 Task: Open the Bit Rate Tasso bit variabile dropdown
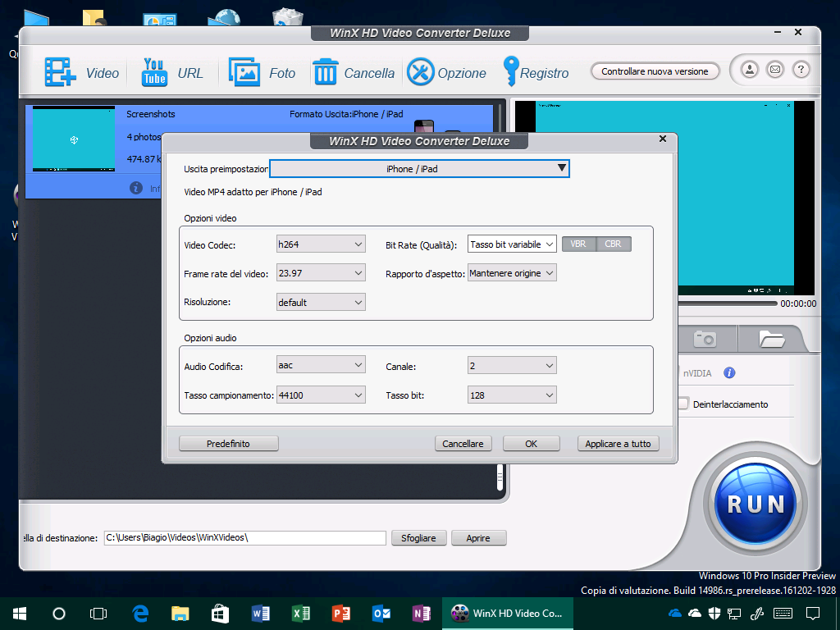tap(512, 244)
